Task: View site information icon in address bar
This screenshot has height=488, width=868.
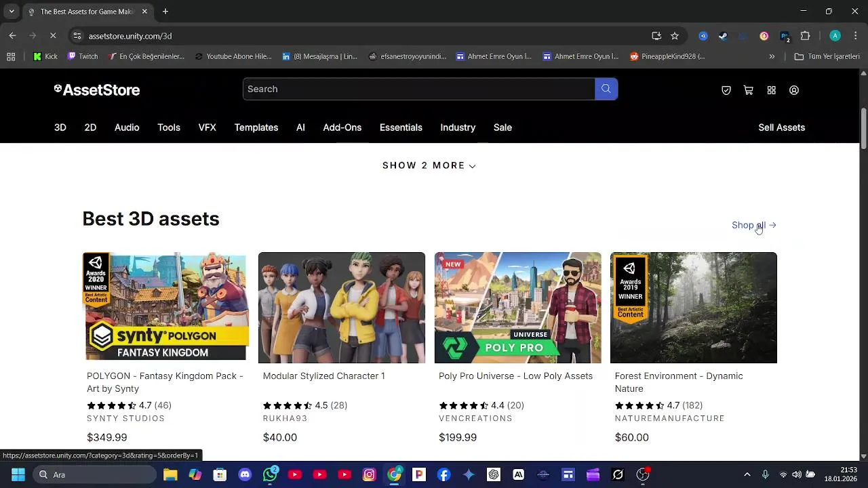Action: [x=77, y=36]
